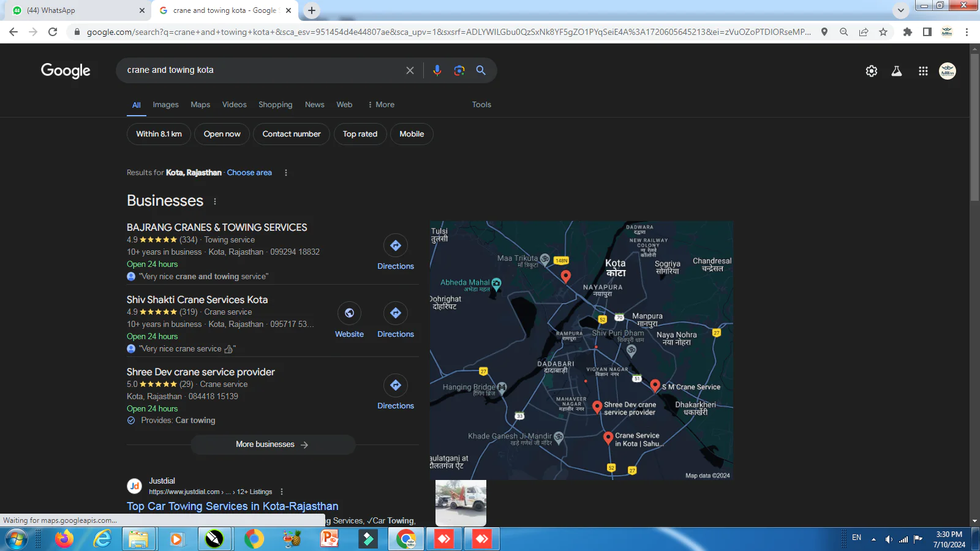Open File Explorer from the taskbar
This screenshot has height=551, width=980.
[138, 539]
